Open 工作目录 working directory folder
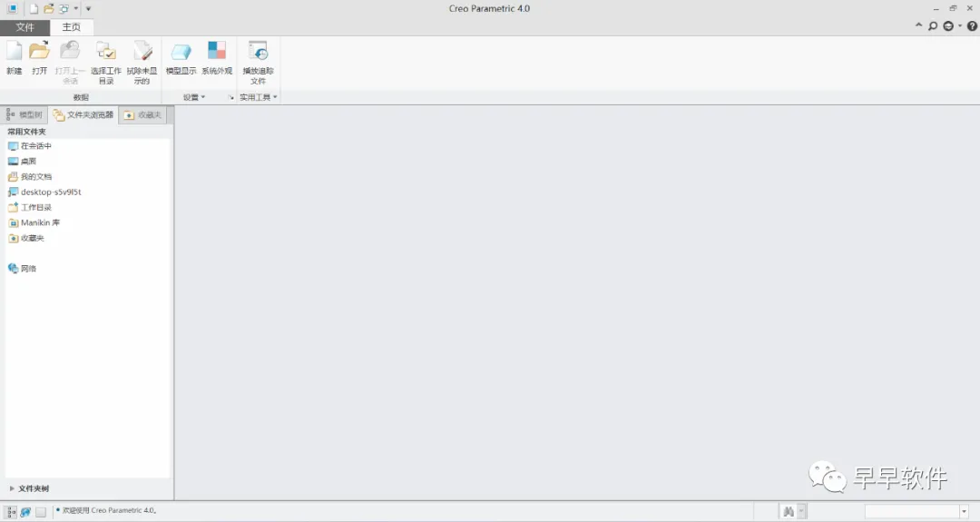Screen dimensions: 980x522 click(29, 208)
